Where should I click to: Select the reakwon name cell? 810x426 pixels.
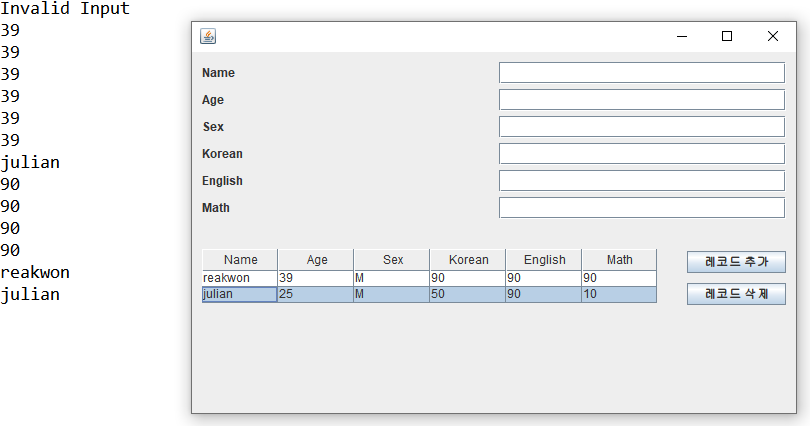[x=240, y=278]
